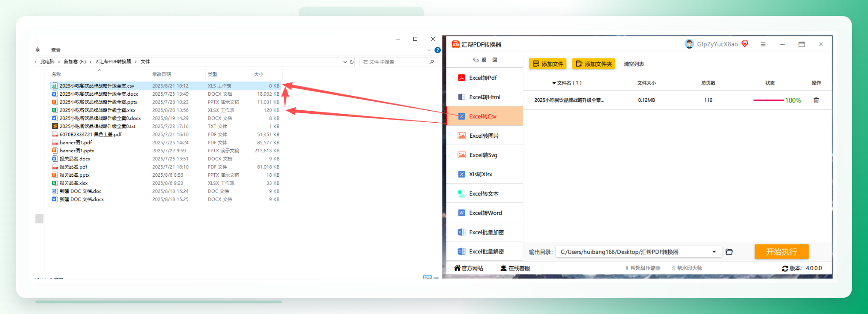
Task: Click the 总页数 column header
Action: tap(708, 83)
